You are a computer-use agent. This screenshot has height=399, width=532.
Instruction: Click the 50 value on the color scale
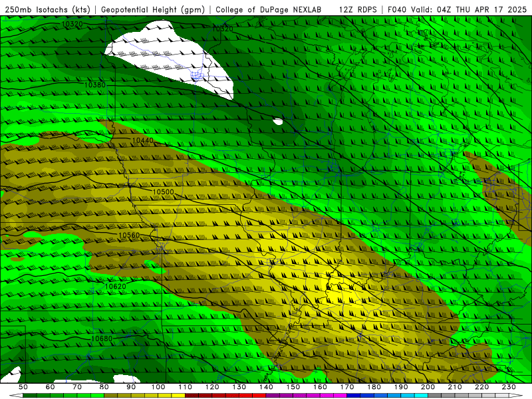(23, 387)
